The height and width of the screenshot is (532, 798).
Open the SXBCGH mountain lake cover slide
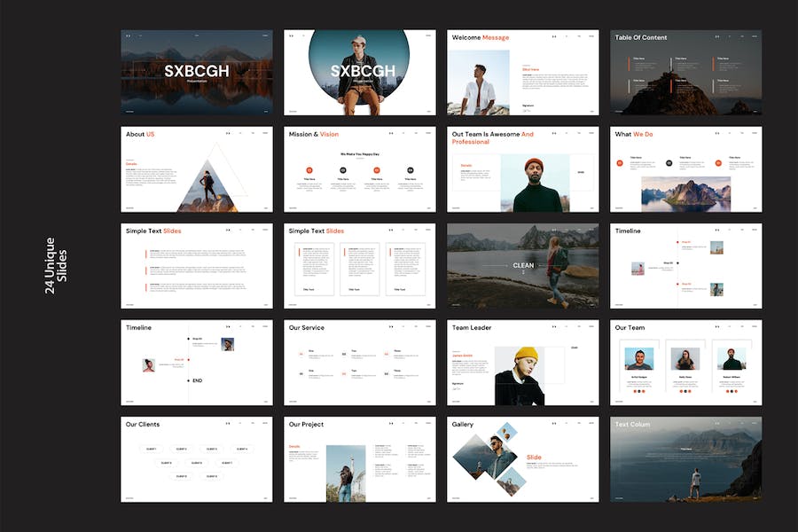(197, 73)
